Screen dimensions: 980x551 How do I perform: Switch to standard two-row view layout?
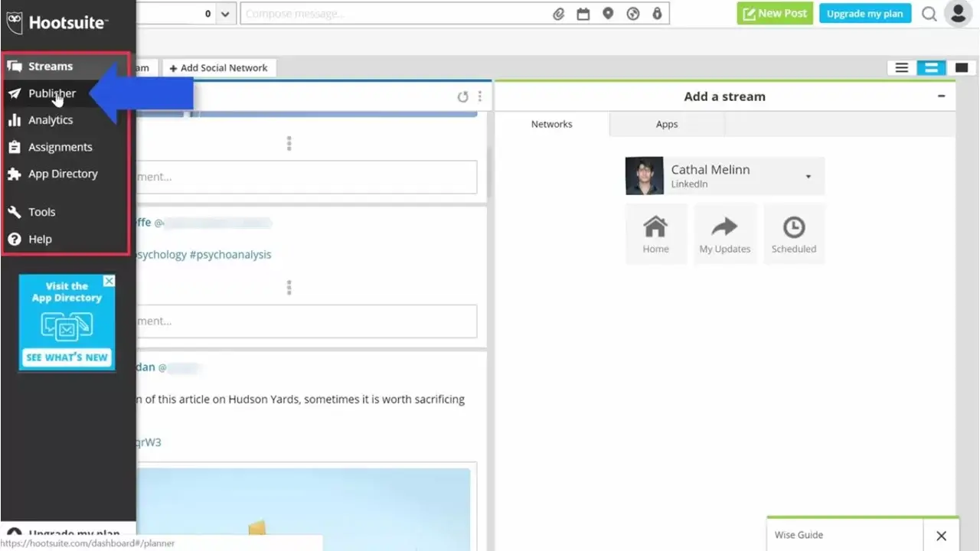(x=931, y=68)
